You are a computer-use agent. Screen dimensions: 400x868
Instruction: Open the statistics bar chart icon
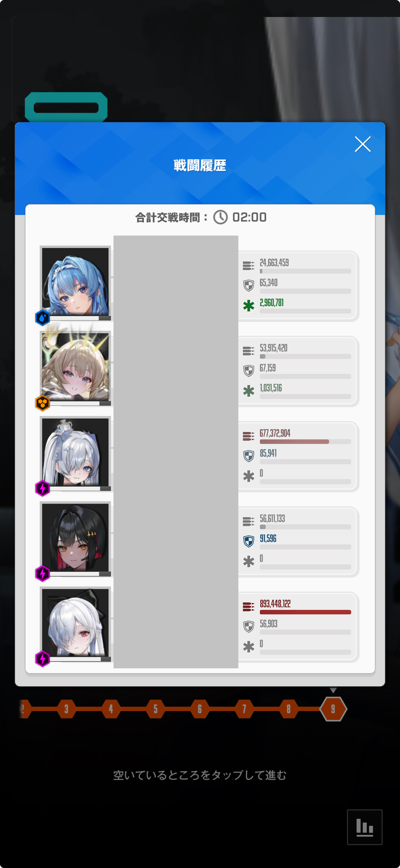point(365,827)
